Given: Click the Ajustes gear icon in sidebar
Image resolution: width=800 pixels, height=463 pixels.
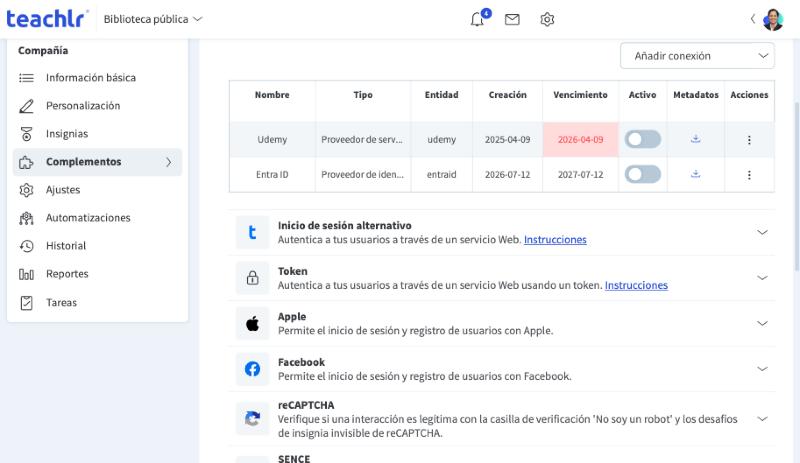Looking at the screenshot, I should tap(26, 190).
